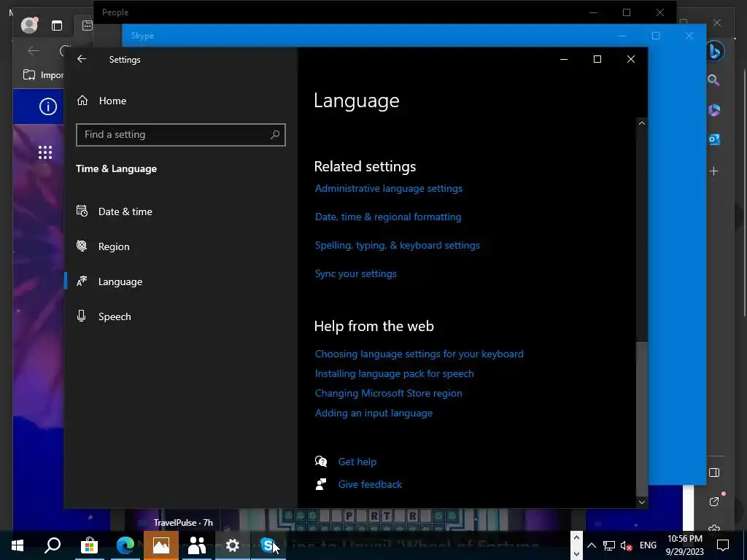Open the Action Center notifications icon
747x560 pixels.
[x=723, y=545]
